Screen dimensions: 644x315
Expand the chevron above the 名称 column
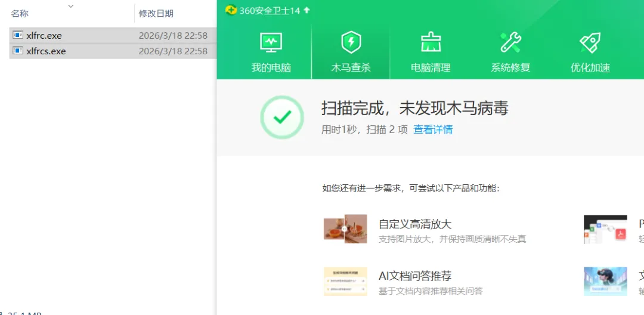click(70, 6)
